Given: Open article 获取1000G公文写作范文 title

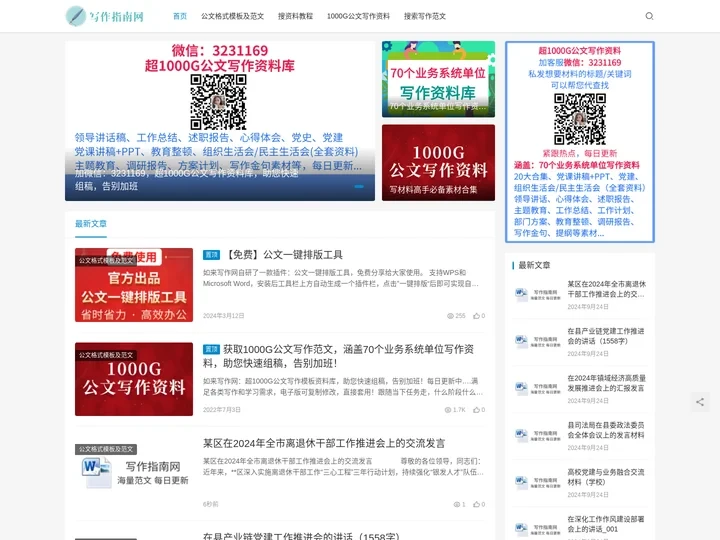Looking at the screenshot, I should point(339,356).
